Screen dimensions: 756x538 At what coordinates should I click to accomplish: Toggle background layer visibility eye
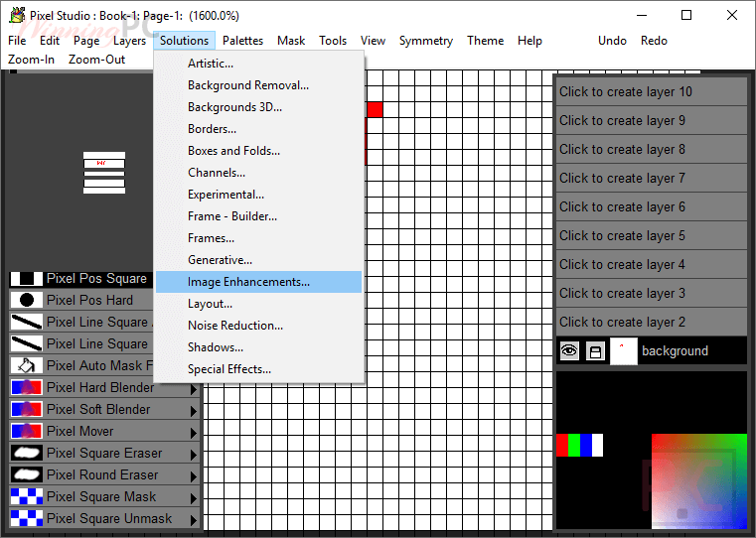(x=569, y=351)
